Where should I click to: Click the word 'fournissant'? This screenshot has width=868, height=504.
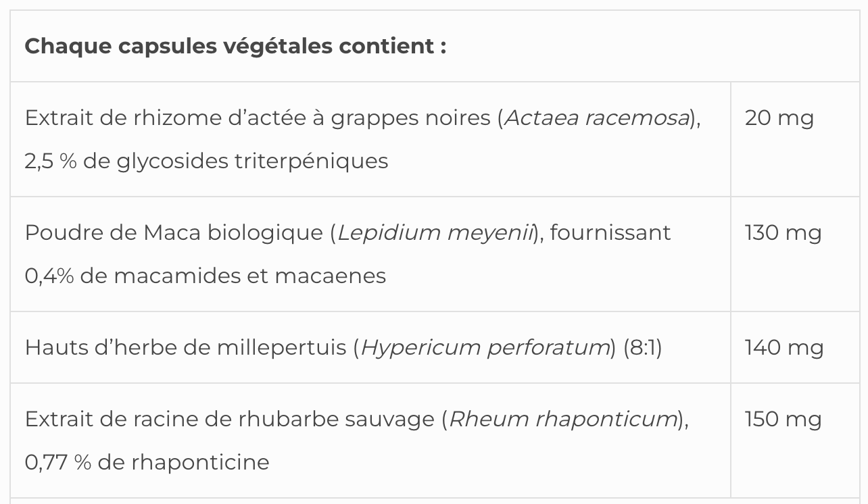[610, 233]
